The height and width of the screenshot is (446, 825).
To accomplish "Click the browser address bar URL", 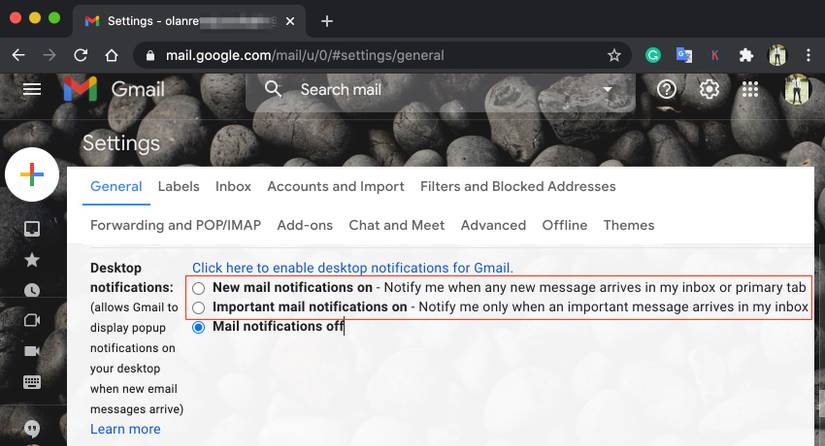I will 305,55.
